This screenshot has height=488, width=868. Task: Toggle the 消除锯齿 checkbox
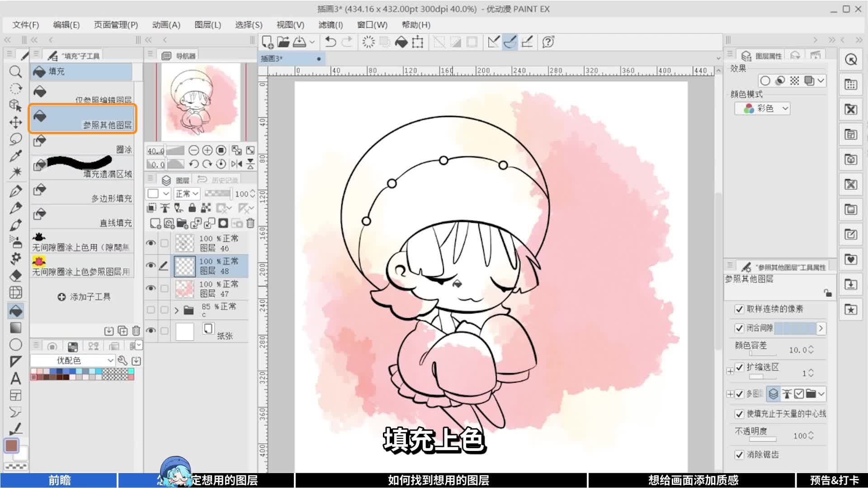coord(739,455)
